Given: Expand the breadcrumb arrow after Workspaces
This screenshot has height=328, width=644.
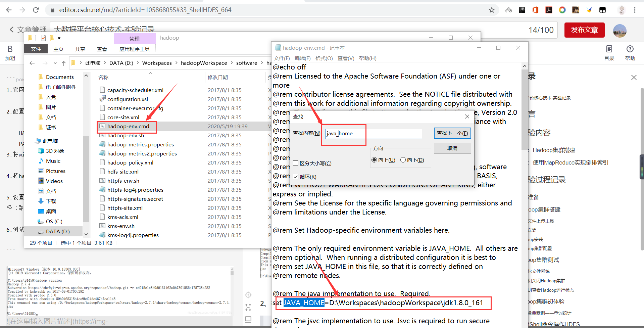Looking at the screenshot, I should pos(176,63).
